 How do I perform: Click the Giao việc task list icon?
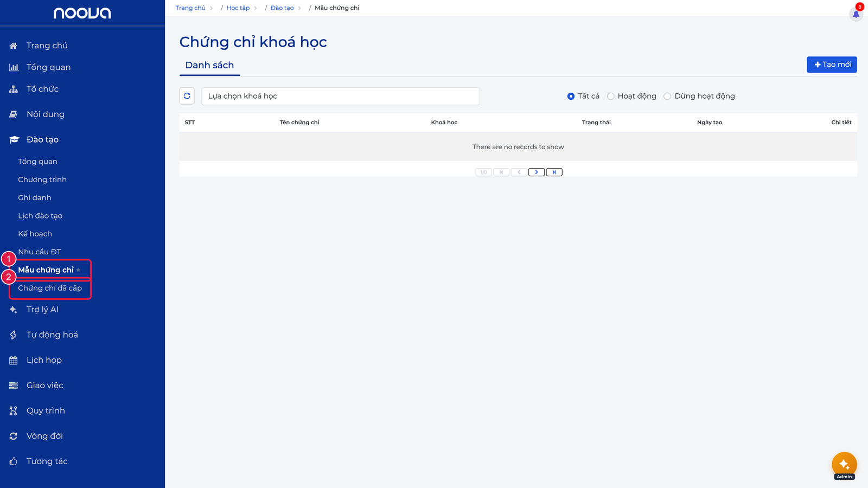(14, 386)
